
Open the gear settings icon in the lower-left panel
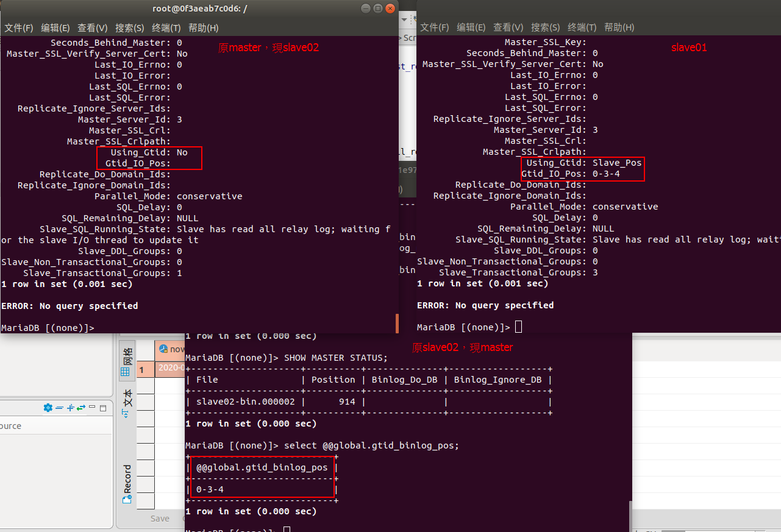click(x=48, y=408)
